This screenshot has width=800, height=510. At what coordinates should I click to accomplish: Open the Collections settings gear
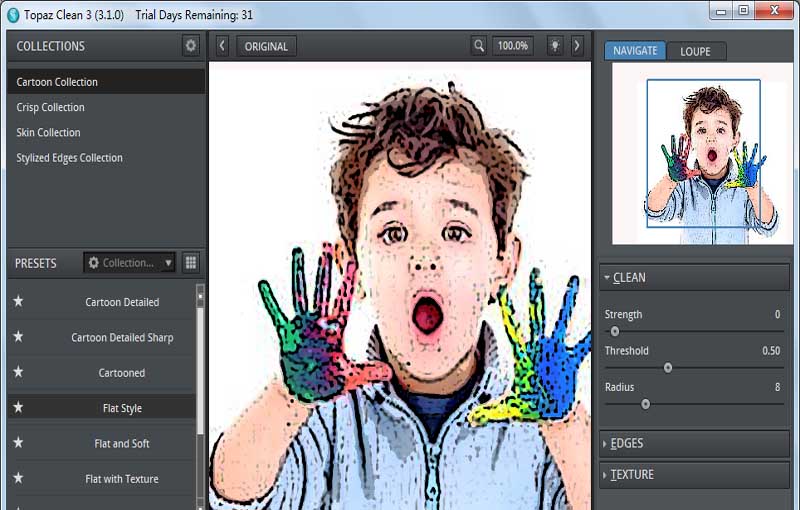pyautogui.click(x=190, y=46)
